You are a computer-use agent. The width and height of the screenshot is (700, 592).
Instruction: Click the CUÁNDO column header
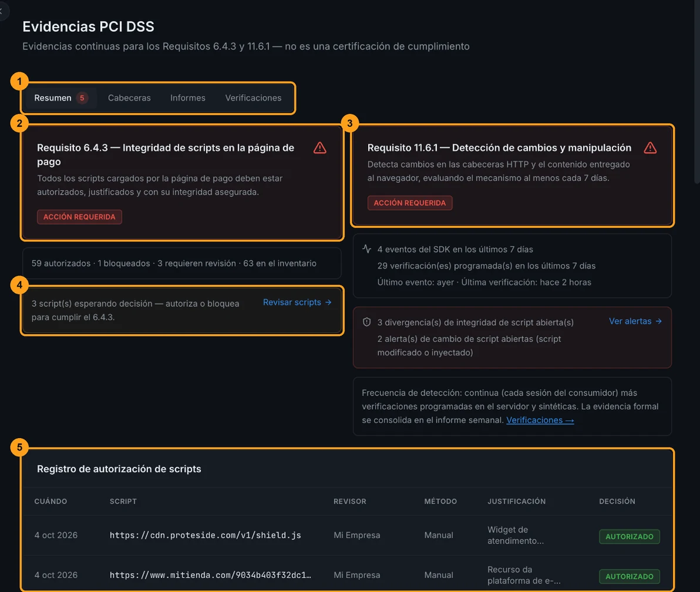tap(51, 502)
